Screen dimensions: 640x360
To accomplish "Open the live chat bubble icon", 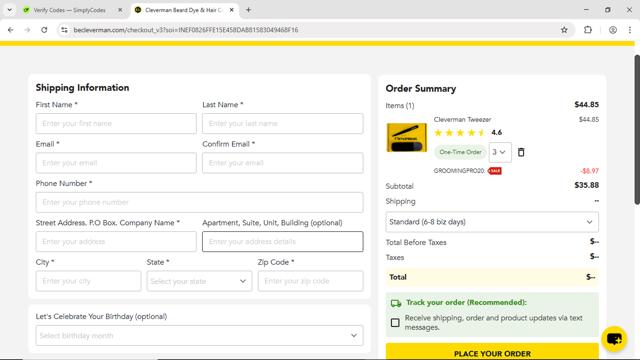I will click(614, 339).
